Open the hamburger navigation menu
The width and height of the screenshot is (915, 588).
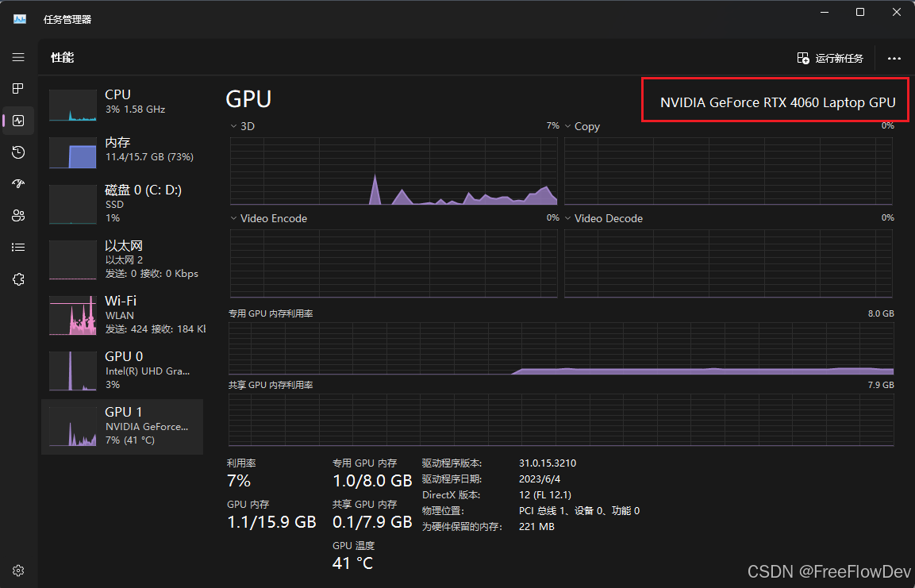coord(18,57)
